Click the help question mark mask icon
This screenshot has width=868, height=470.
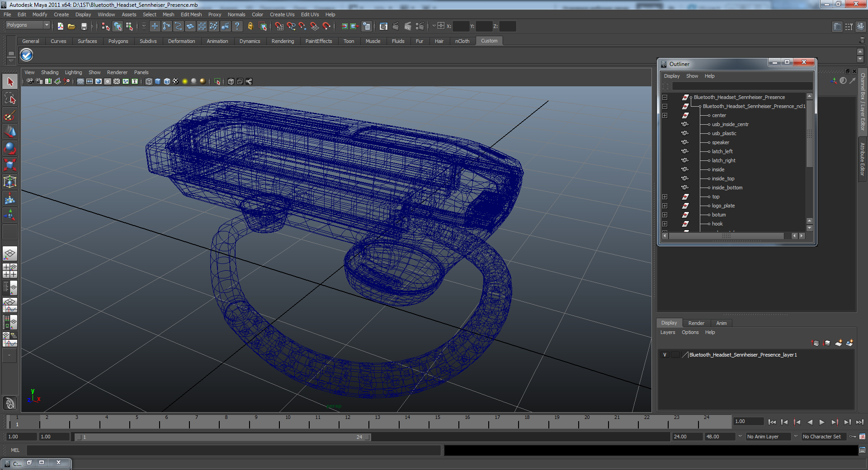pos(237,26)
